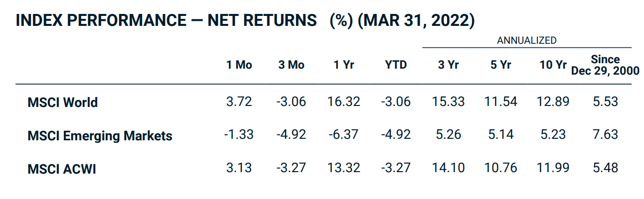Click the YTD column header
This screenshot has height=199, width=644.
click(x=396, y=65)
